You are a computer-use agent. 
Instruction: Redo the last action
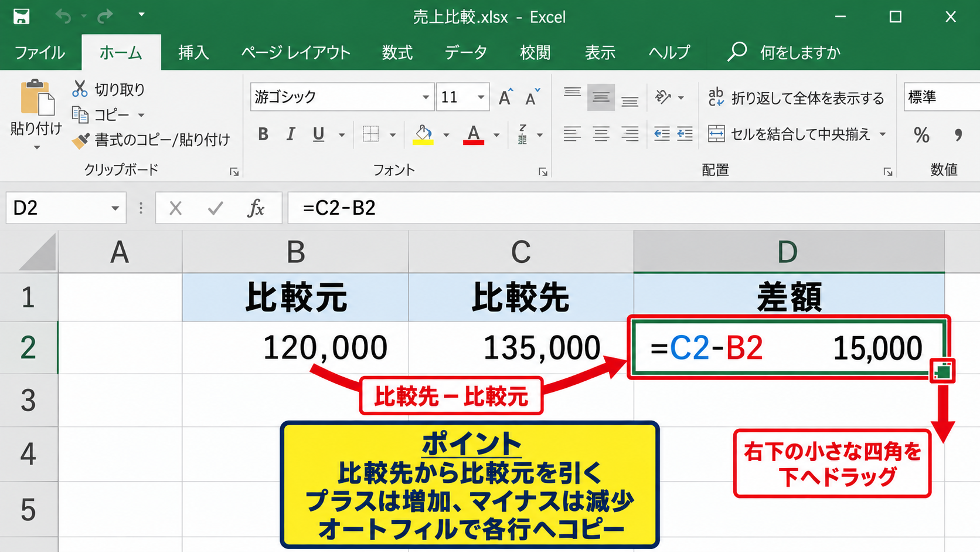pos(105,16)
